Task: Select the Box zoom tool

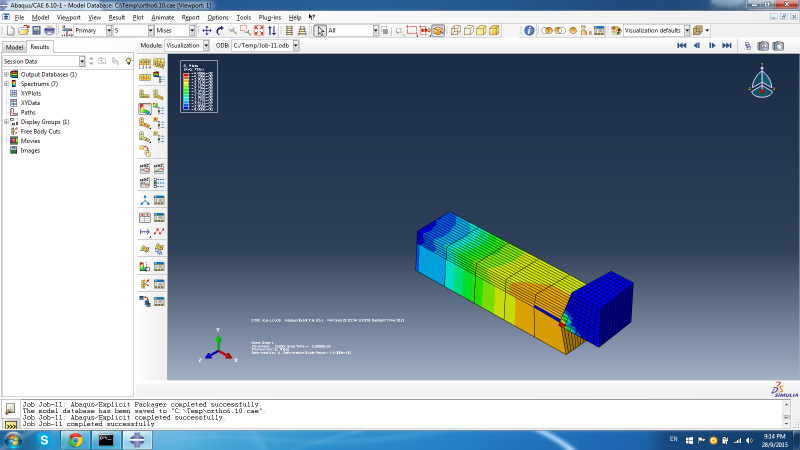Action: (x=245, y=31)
